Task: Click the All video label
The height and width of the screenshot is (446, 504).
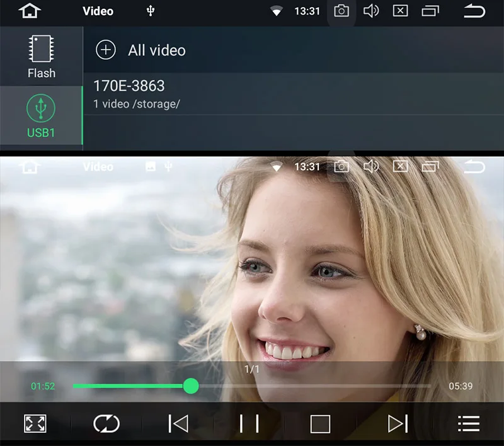Action: click(x=157, y=50)
